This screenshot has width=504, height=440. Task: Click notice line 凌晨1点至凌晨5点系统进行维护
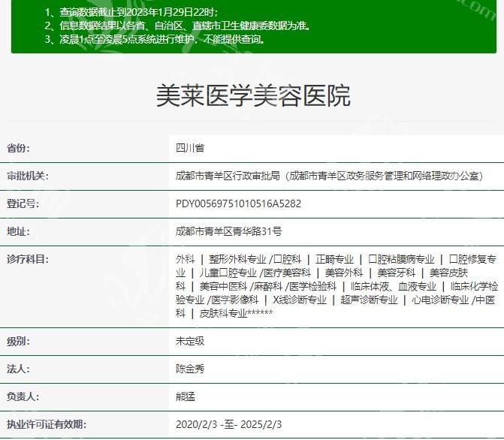pos(155,39)
